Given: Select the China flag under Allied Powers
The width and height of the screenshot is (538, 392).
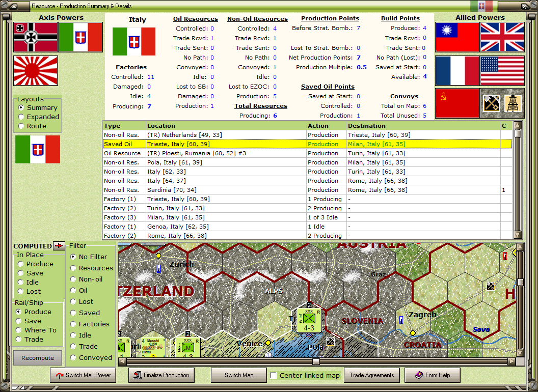Looking at the screenshot, I should point(458,37).
